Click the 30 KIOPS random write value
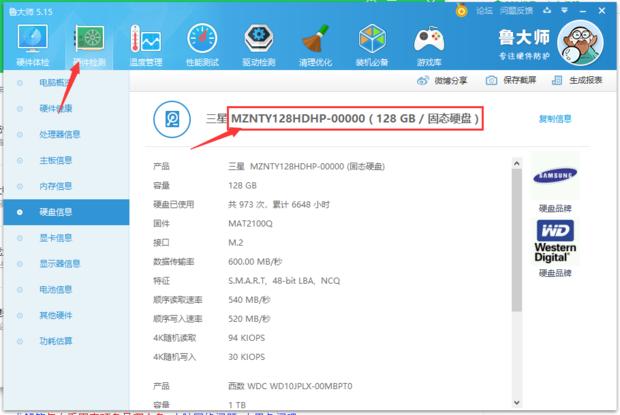This screenshot has height=415, width=620. (246, 357)
